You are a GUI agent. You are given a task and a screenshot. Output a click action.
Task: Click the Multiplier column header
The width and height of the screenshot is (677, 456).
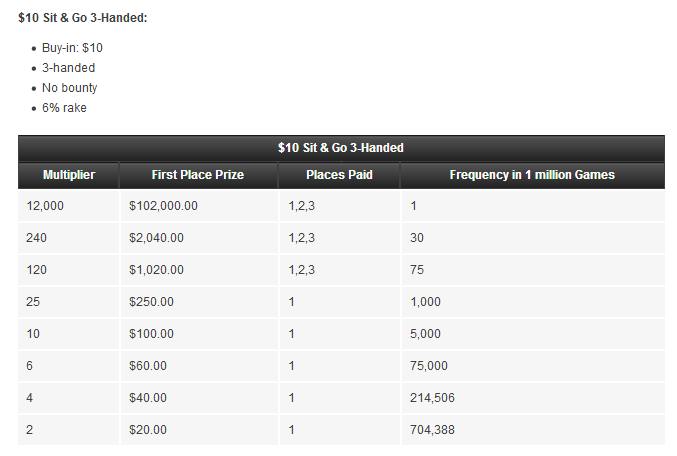pos(69,175)
